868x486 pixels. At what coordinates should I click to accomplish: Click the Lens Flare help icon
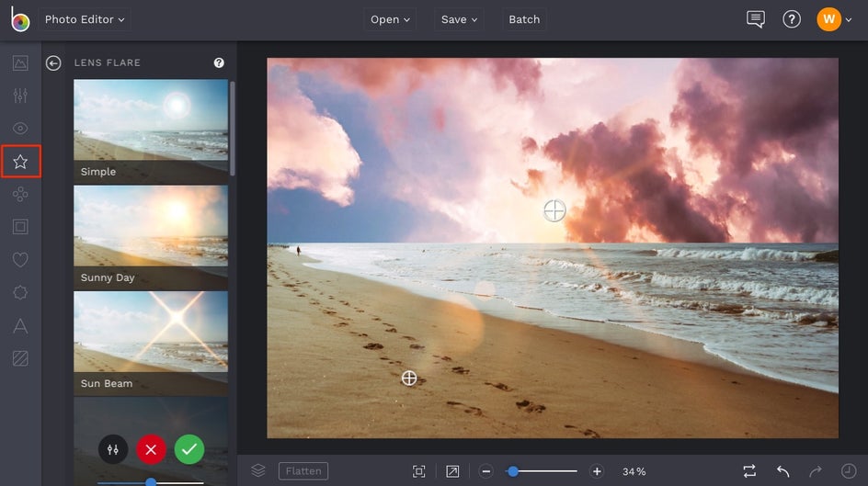point(219,63)
